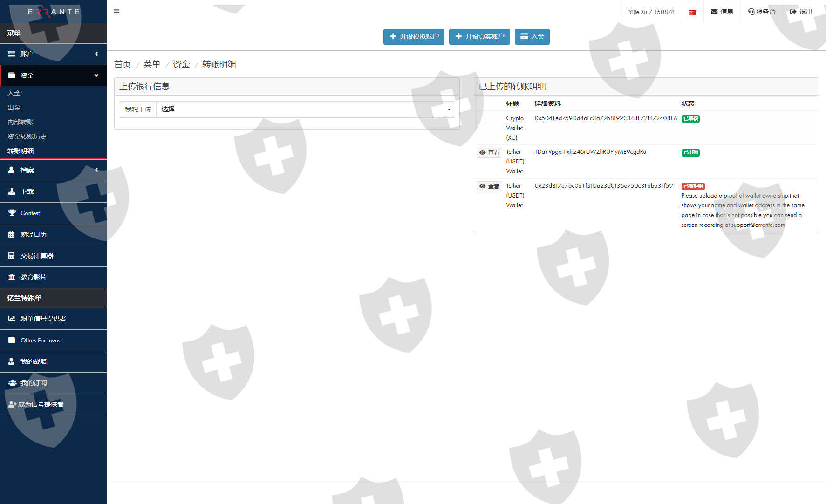Open the Yijie Xu / 150878 profile
The width and height of the screenshot is (826, 504).
(651, 12)
